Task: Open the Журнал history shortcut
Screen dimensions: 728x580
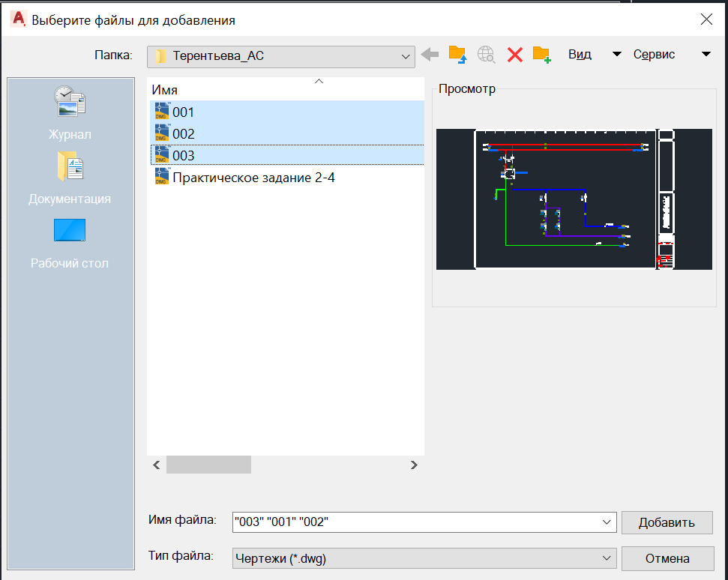Action: coord(70,112)
